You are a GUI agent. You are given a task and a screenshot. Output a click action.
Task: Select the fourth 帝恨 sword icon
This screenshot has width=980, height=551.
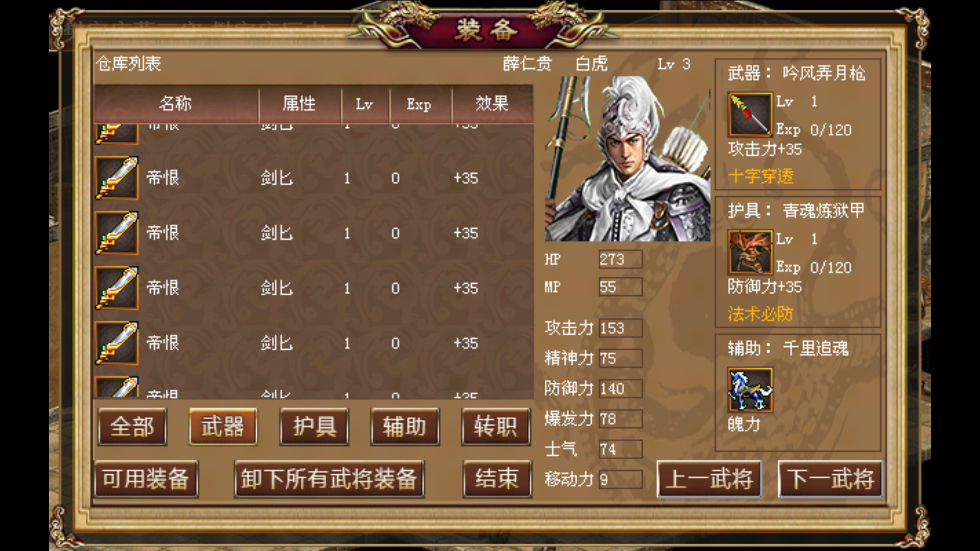tap(117, 343)
